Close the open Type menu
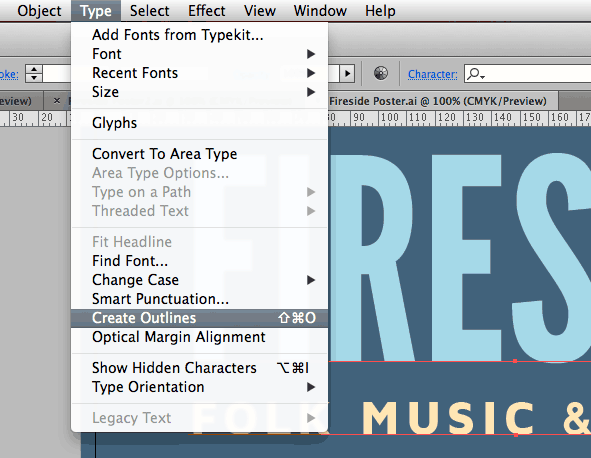591x458 pixels. tap(96, 11)
